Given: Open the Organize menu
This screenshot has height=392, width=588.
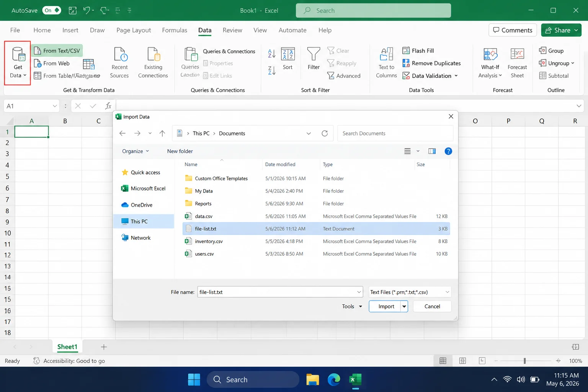Looking at the screenshot, I should (x=136, y=151).
